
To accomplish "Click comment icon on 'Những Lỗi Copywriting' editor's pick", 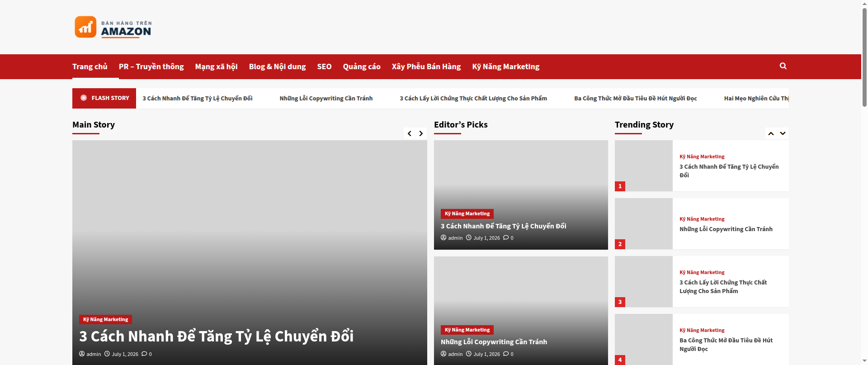I will pos(506,354).
